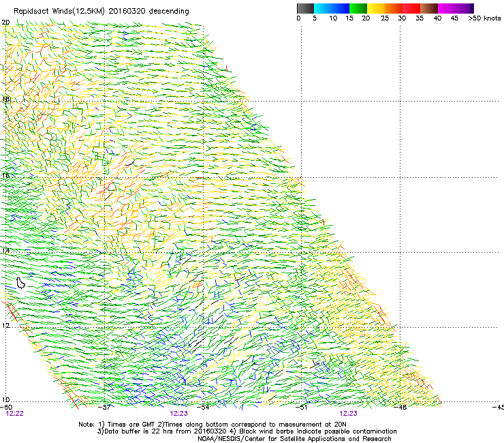Click the "12" latitude axis label

5,325
